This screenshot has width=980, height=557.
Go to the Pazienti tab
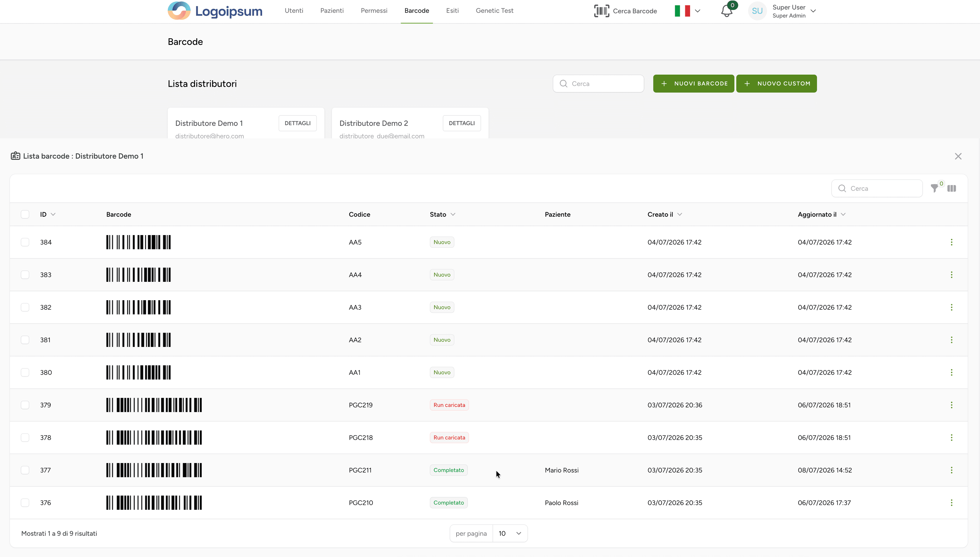(x=332, y=11)
